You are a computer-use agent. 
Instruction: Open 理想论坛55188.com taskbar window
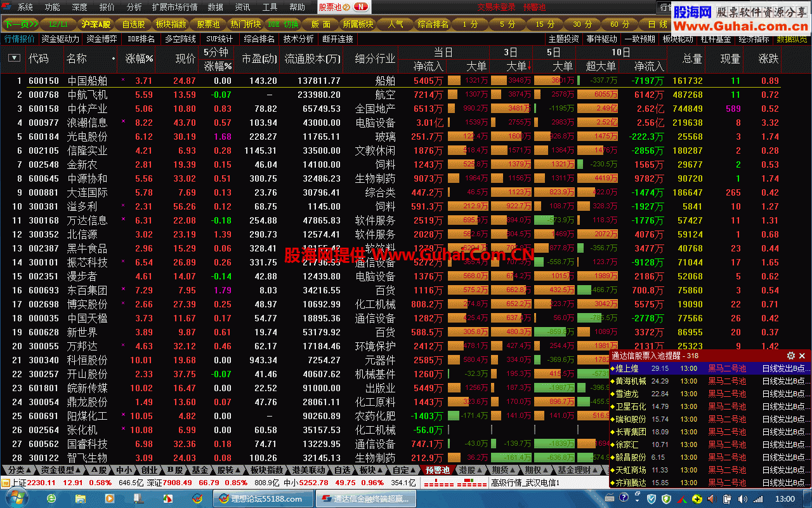(x=262, y=499)
